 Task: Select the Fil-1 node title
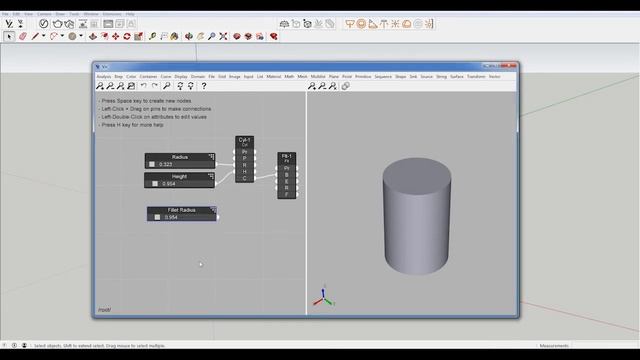(287, 156)
